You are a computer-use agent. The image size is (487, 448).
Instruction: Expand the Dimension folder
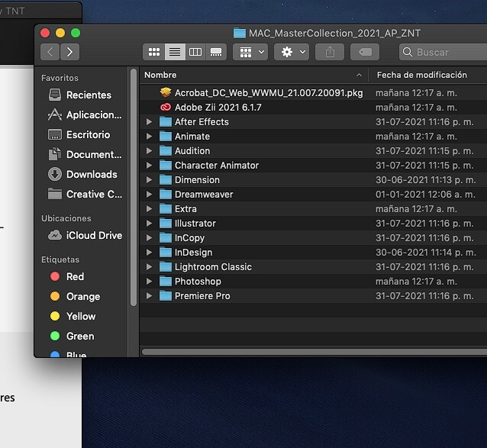pos(149,180)
